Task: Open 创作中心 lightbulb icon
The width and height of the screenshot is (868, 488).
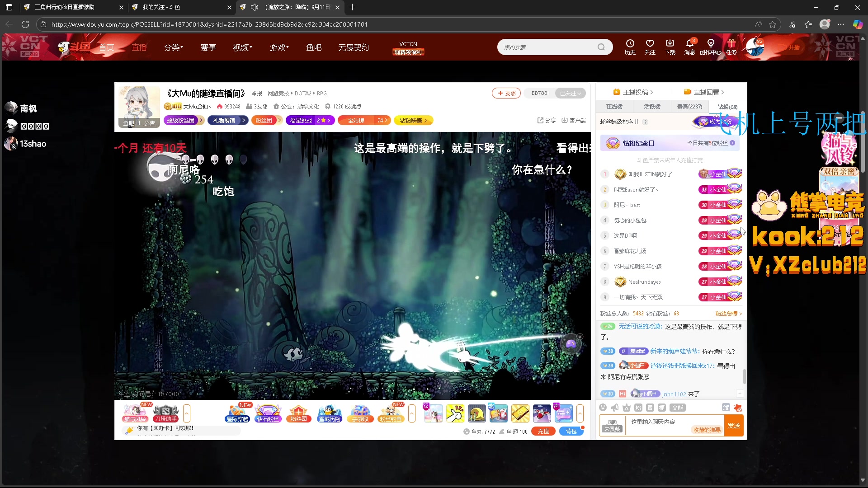Action: (x=710, y=47)
